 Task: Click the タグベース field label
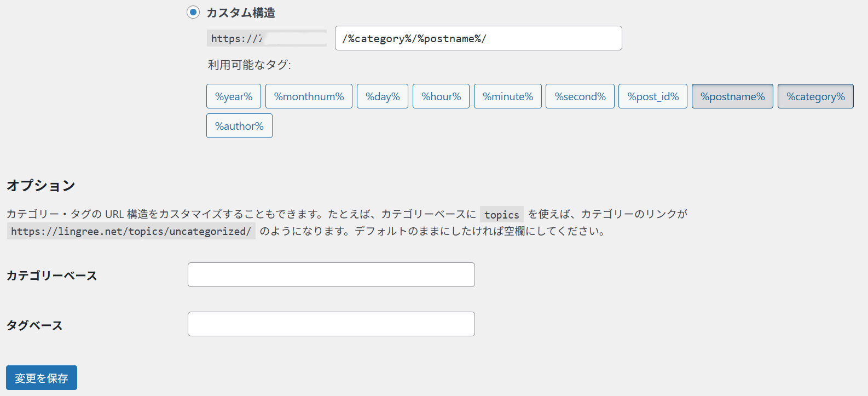click(x=34, y=325)
